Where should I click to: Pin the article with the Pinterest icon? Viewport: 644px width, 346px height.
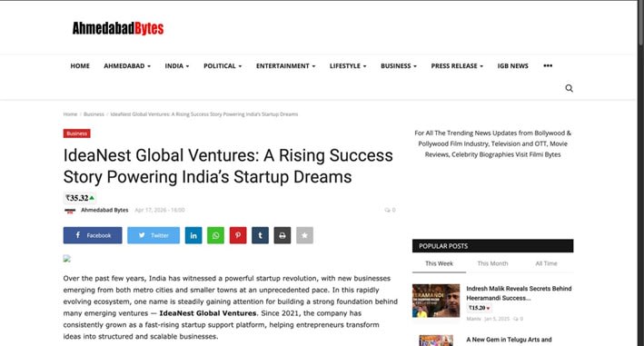(x=238, y=235)
